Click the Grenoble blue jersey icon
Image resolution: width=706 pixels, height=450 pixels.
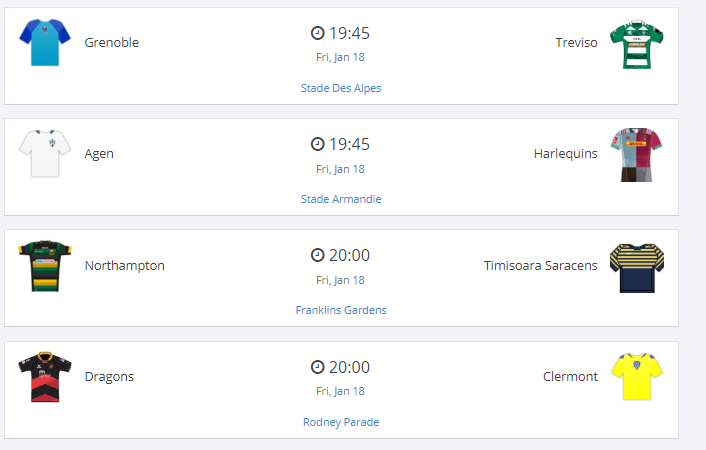pyautogui.click(x=44, y=42)
